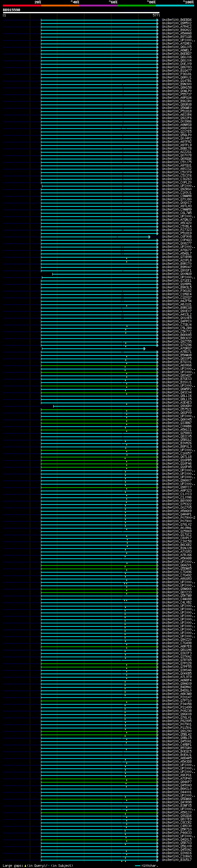Click label UniRef100_C4LVB2
This screenshot has height=868, width=197.
click(177, 603)
